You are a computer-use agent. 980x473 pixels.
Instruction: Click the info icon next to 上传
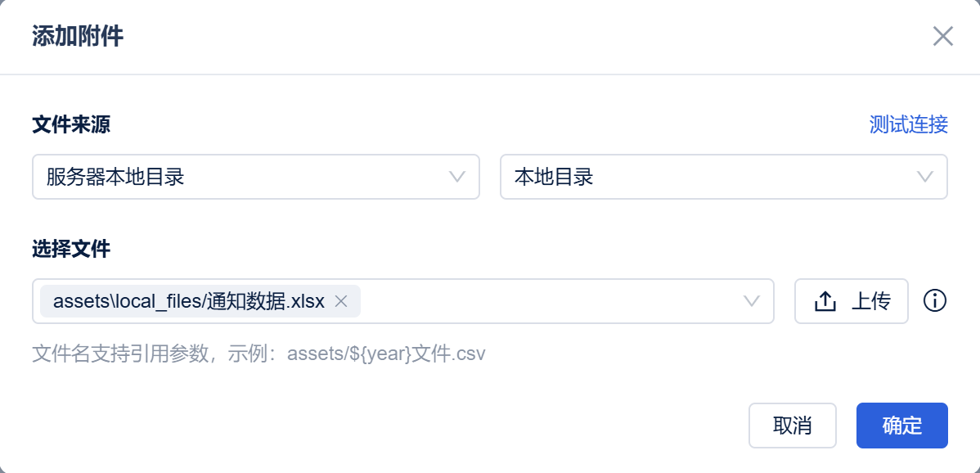(x=935, y=301)
